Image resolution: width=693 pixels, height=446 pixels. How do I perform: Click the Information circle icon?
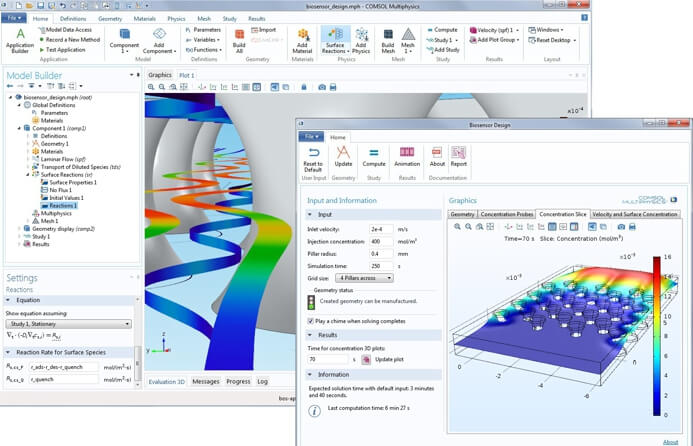tap(314, 411)
